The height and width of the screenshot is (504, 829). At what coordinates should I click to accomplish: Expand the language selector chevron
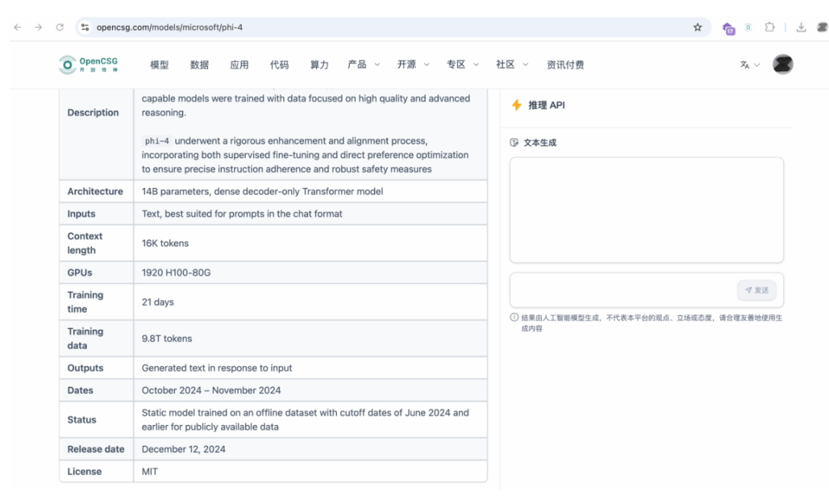point(757,65)
